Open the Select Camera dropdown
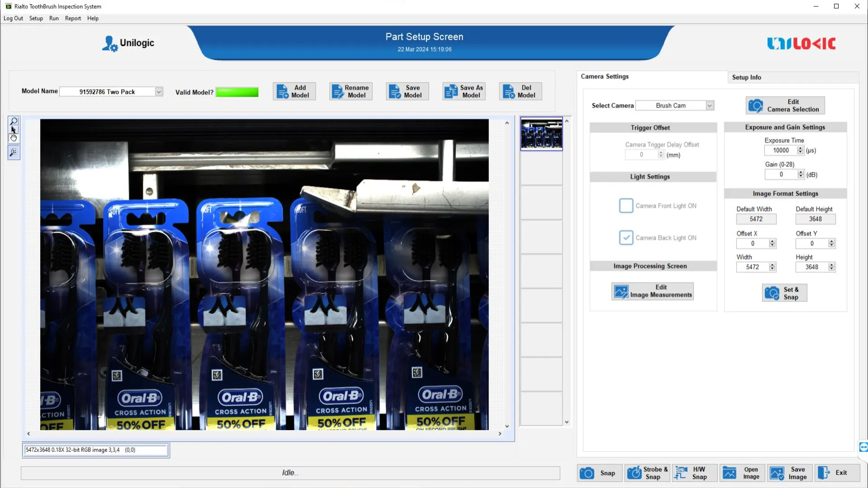868x488 pixels. pyautogui.click(x=710, y=106)
